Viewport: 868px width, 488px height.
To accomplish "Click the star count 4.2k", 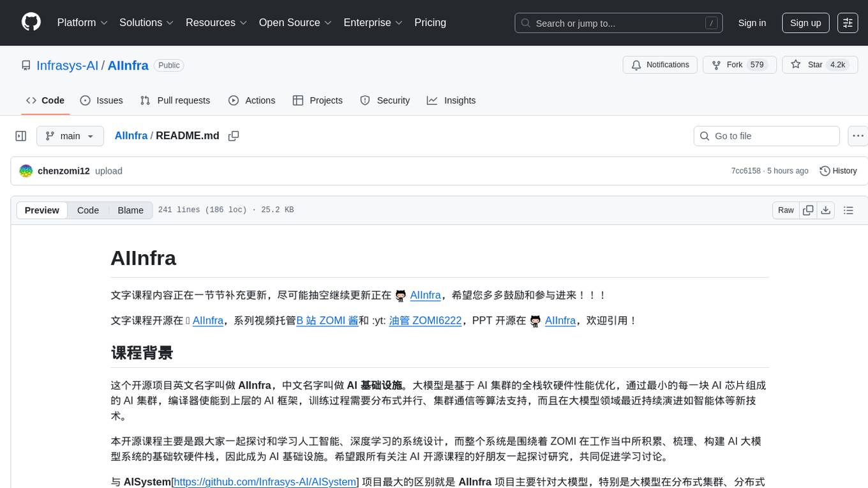I will point(837,65).
